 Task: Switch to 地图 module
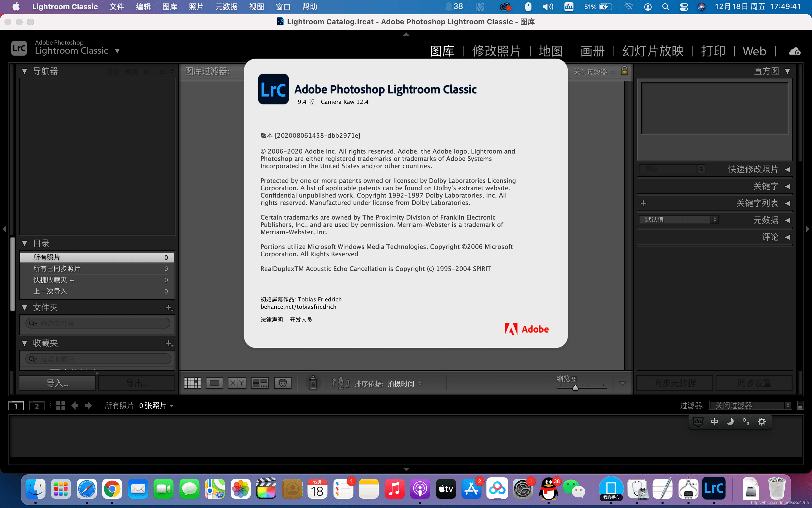click(x=551, y=51)
